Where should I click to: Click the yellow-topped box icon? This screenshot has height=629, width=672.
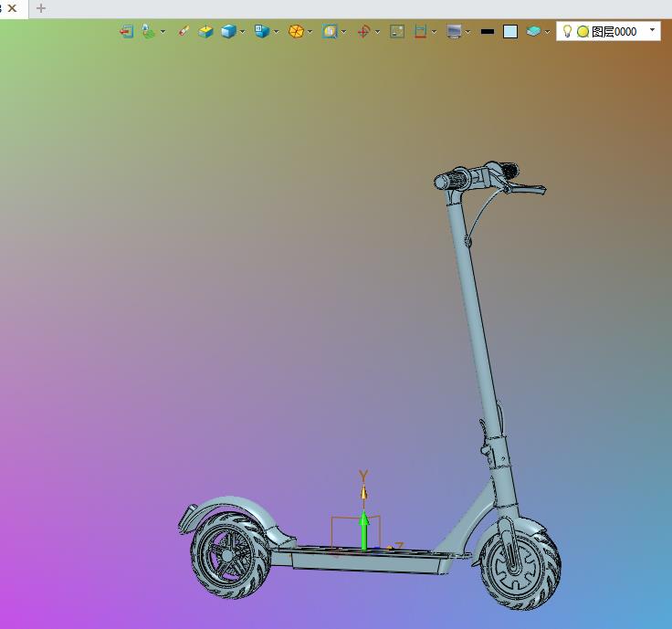point(205,32)
